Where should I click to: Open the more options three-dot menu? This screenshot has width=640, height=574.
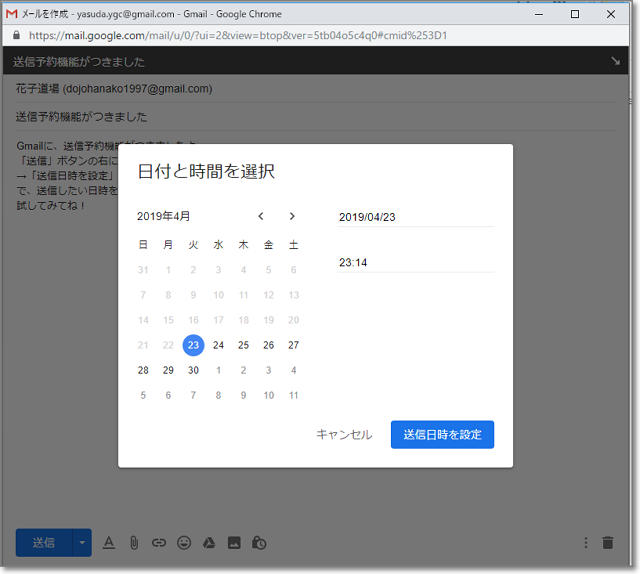pos(586,543)
